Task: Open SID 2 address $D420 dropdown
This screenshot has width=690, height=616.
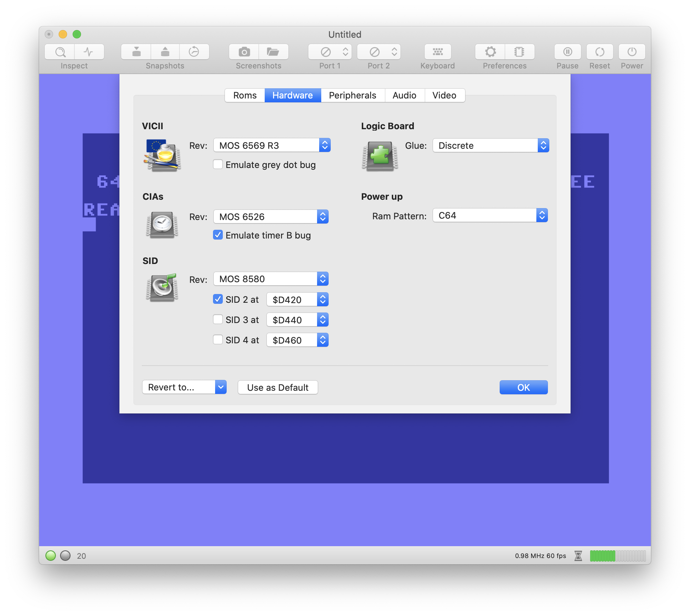Action: (x=298, y=299)
